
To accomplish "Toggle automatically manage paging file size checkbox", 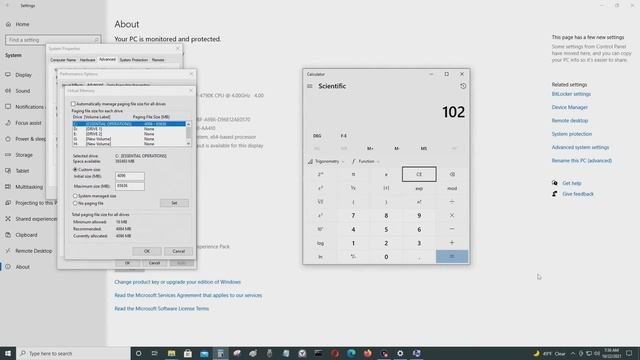I will click(73, 104).
